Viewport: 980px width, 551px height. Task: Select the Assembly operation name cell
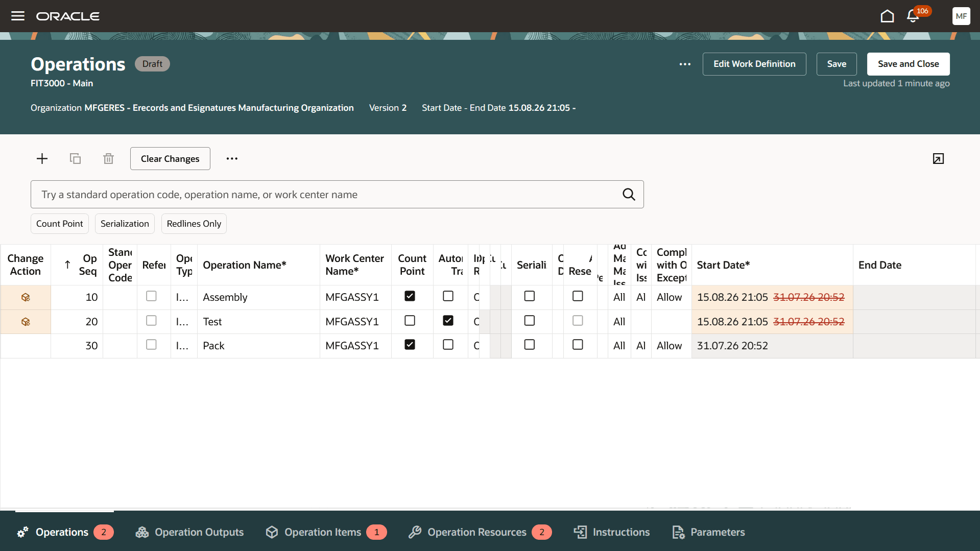click(x=258, y=297)
